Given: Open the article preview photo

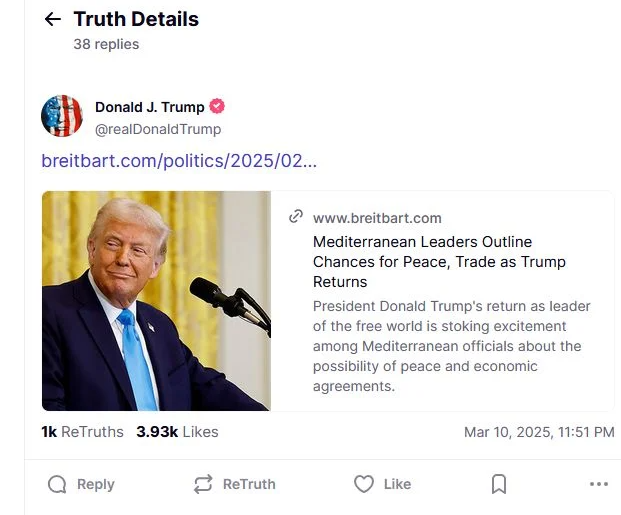Looking at the screenshot, I should [x=156, y=301].
